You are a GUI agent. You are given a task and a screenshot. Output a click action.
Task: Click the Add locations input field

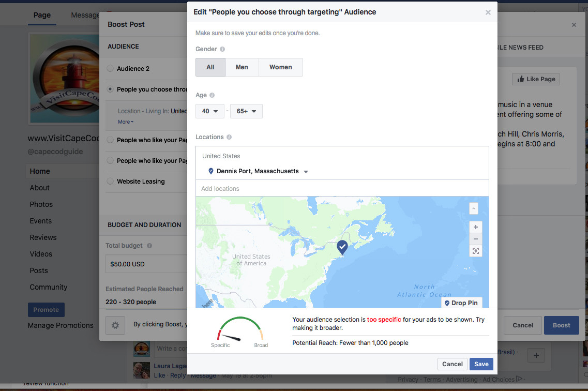342,188
